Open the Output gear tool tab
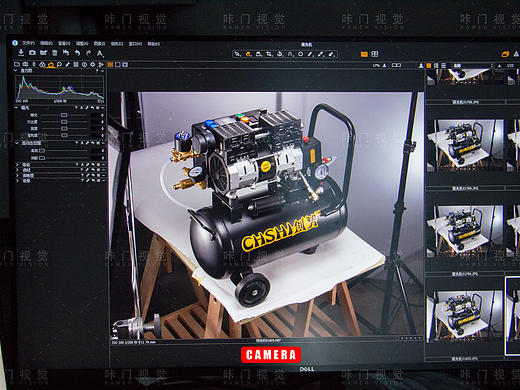520x390 pixels. click(x=93, y=64)
